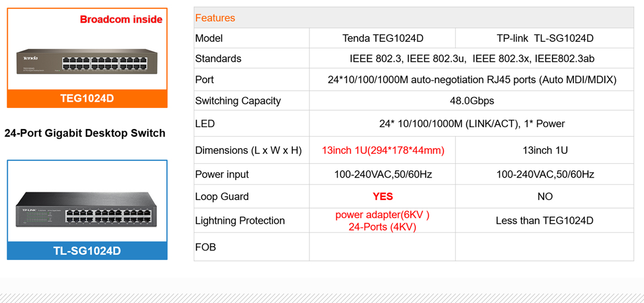
Task: Click the IEEE standards list cell
Action: [472, 59]
